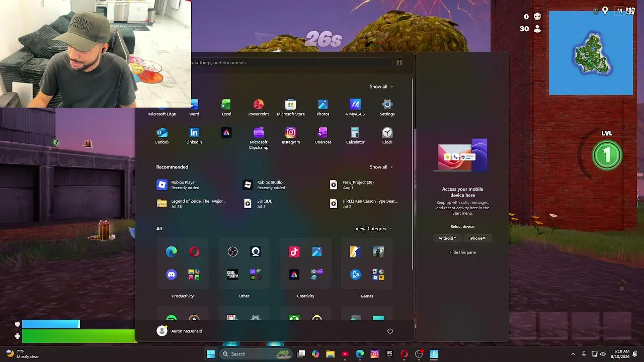
Task: Open Edge in the Productivity category
Action: tap(172, 252)
